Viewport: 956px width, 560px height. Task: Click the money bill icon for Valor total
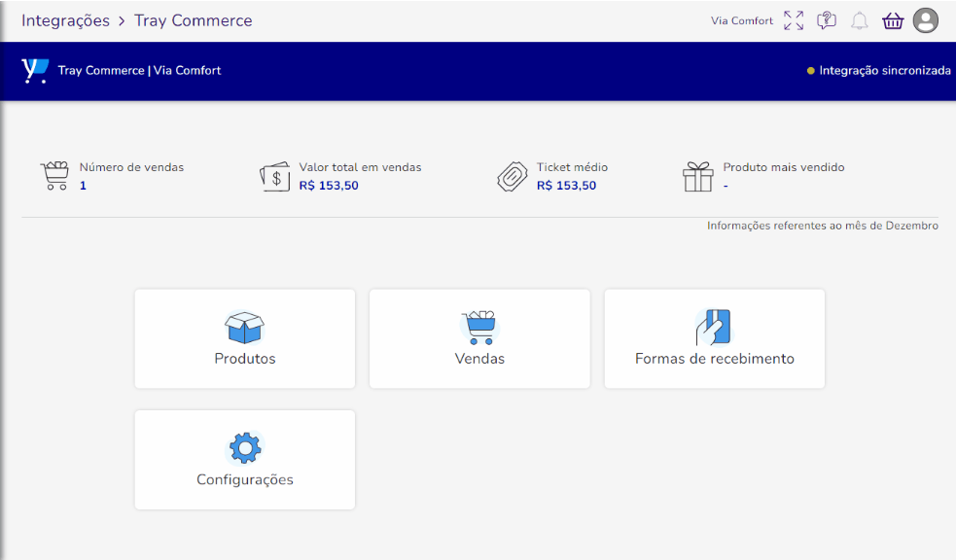[x=274, y=177]
